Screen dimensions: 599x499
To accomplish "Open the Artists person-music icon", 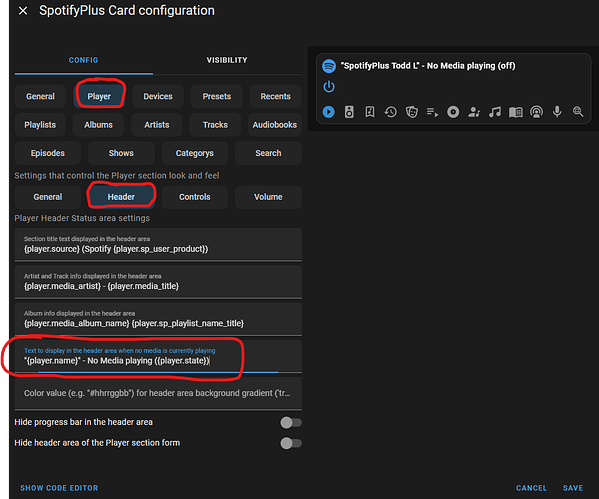I will pos(474,112).
